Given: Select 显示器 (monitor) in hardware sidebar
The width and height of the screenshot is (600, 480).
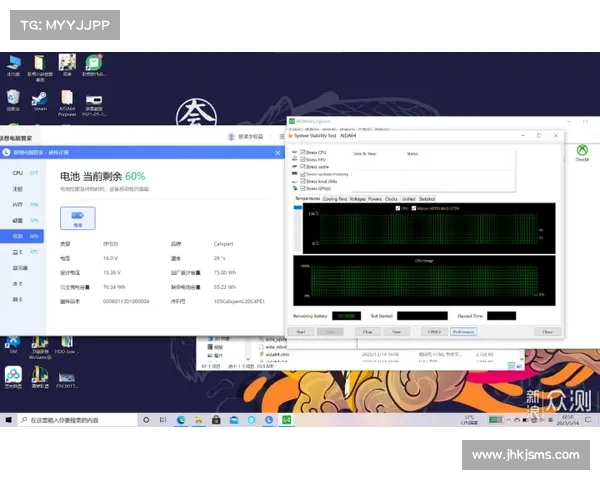Looking at the screenshot, I should pyautogui.click(x=22, y=268).
